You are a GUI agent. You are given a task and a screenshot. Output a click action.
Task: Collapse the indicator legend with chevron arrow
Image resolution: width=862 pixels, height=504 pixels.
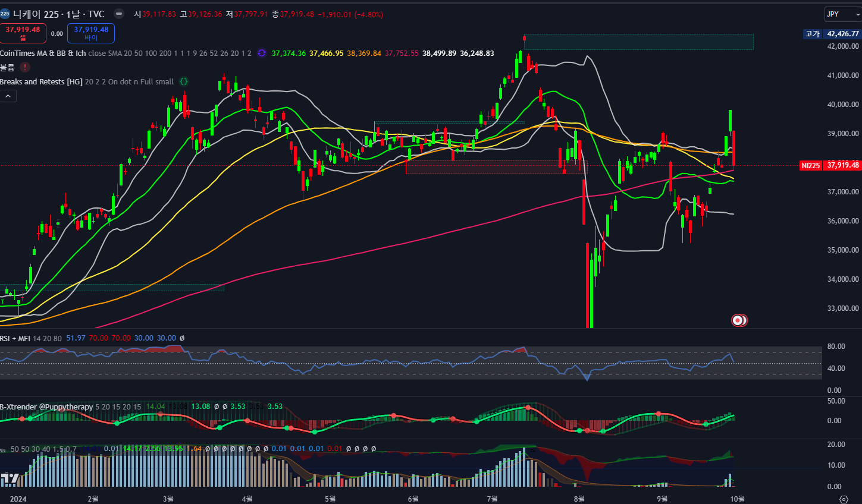tap(8, 96)
